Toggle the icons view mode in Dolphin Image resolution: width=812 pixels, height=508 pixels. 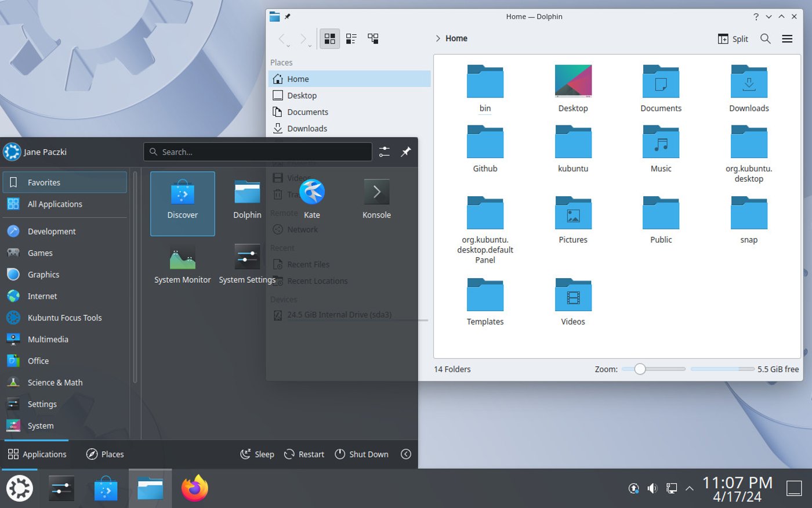click(329, 38)
